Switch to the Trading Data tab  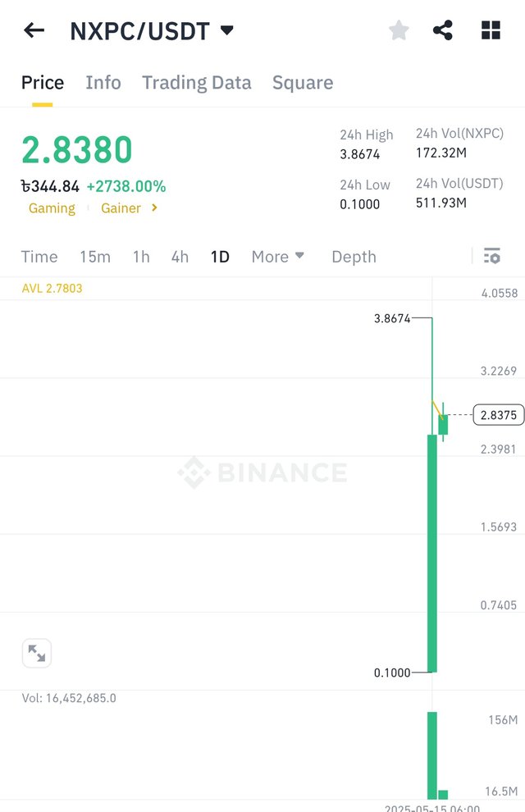pyautogui.click(x=197, y=83)
